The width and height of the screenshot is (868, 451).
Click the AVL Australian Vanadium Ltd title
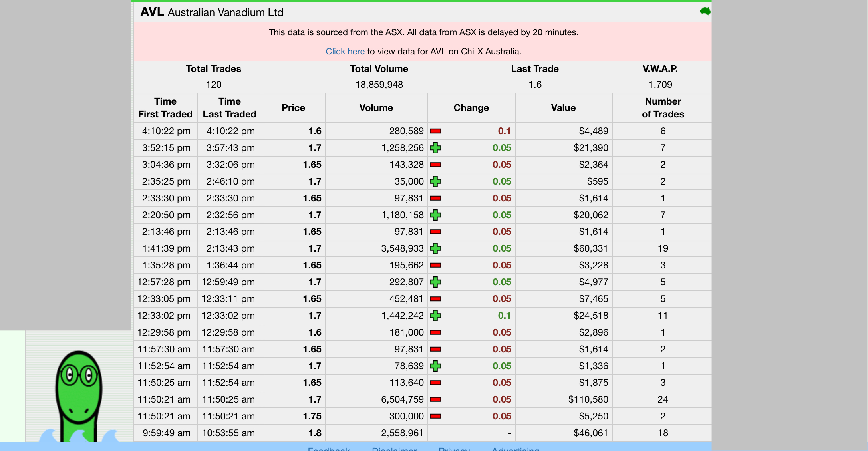coord(212,12)
